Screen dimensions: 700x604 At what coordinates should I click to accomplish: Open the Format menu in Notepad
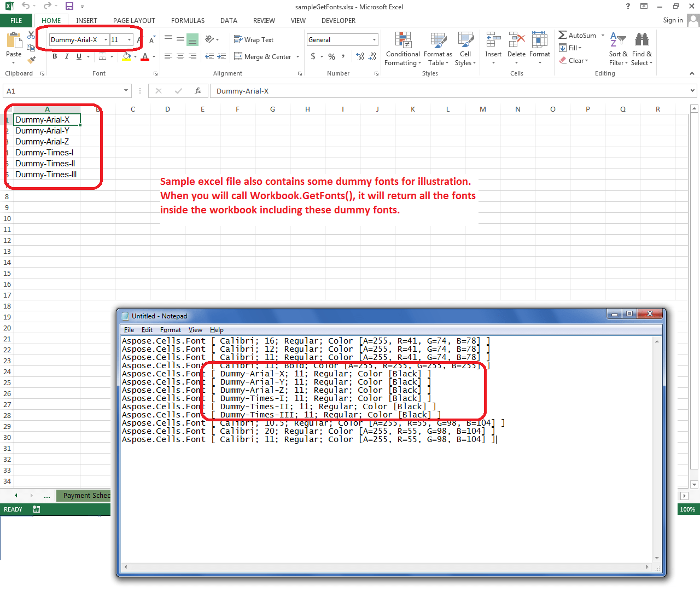(x=171, y=329)
